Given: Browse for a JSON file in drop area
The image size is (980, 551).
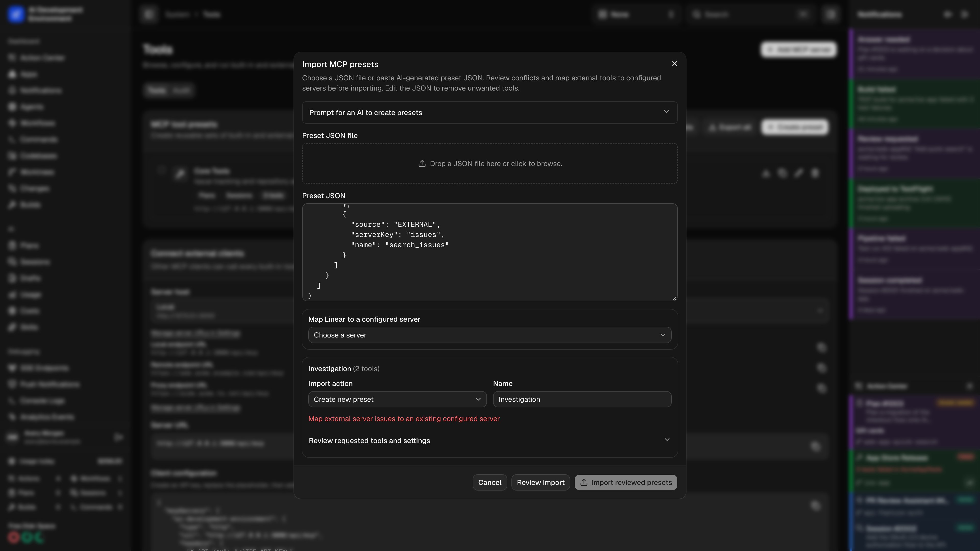Looking at the screenshot, I should point(490,164).
